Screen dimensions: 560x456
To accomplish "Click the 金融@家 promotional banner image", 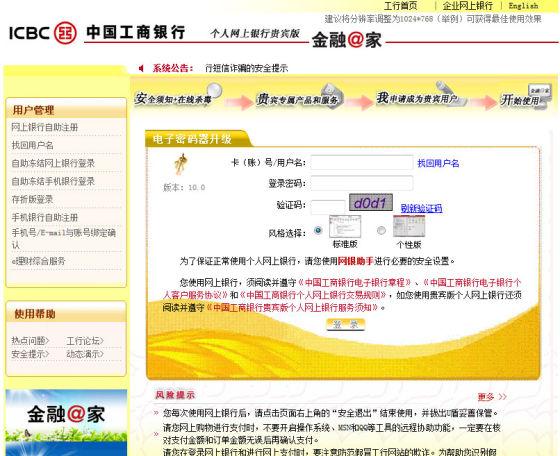I will click(66, 422).
